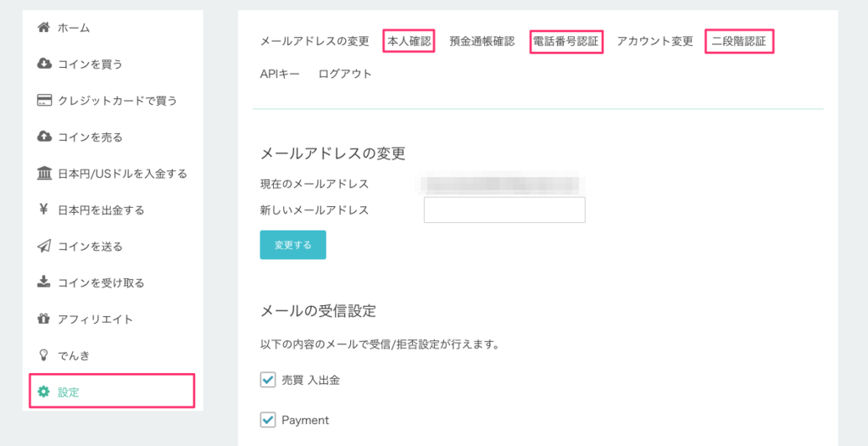The height and width of the screenshot is (446, 868).
Task: Click the credit card icon in sidebar
Action: [x=44, y=101]
